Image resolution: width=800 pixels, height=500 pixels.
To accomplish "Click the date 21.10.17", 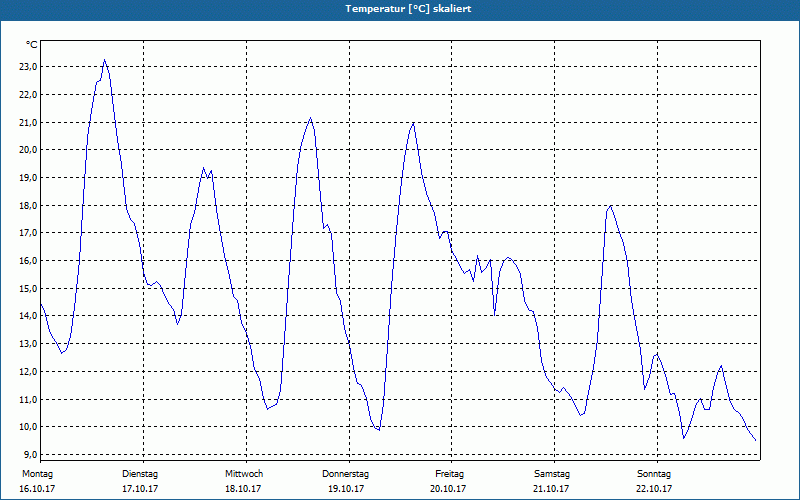I will point(551,489).
